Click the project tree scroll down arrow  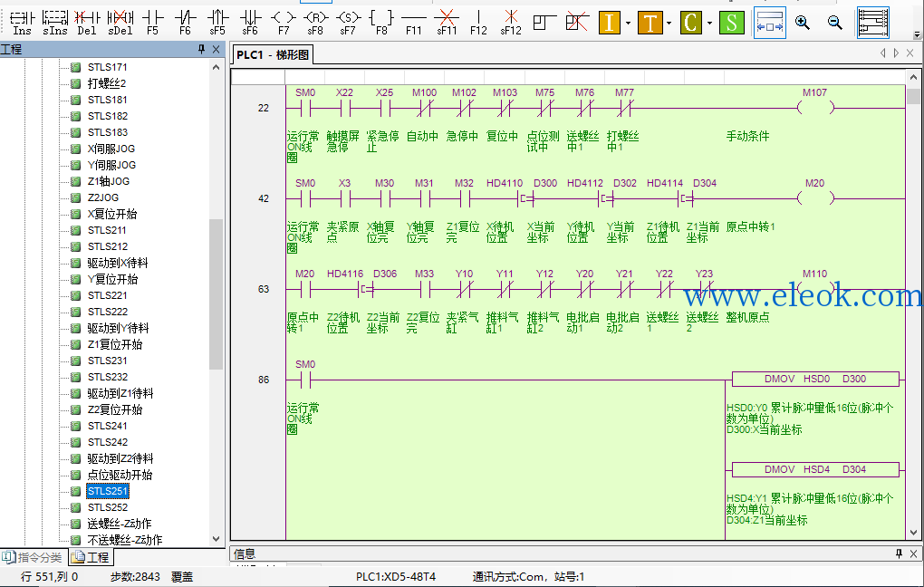coord(217,539)
